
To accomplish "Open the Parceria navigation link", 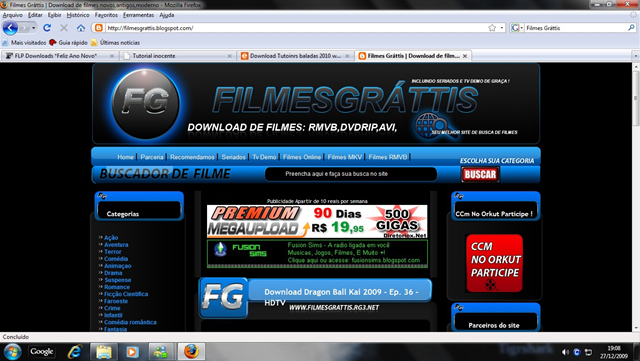I will [x=152, y=157].
